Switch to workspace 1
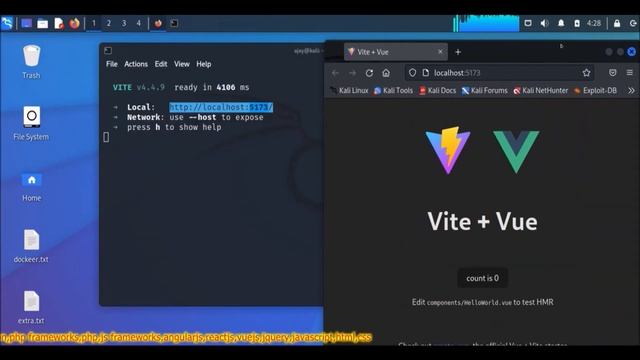This screenshot has height=360, width=640. point(93,23)
